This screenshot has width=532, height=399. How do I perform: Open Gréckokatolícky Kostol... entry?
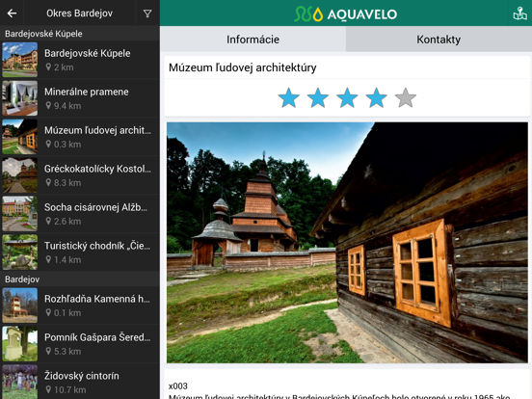coord(80,175)
